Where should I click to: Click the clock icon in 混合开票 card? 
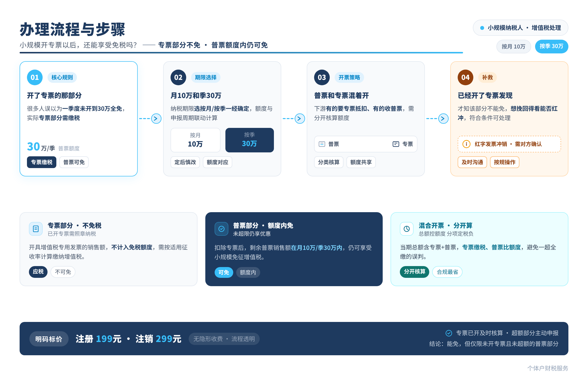pyautogui.click(x=407, y=229)
